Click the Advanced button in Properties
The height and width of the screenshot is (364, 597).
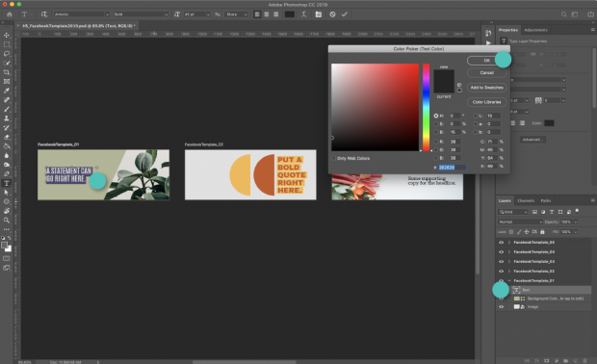click(x=532, y=140)
